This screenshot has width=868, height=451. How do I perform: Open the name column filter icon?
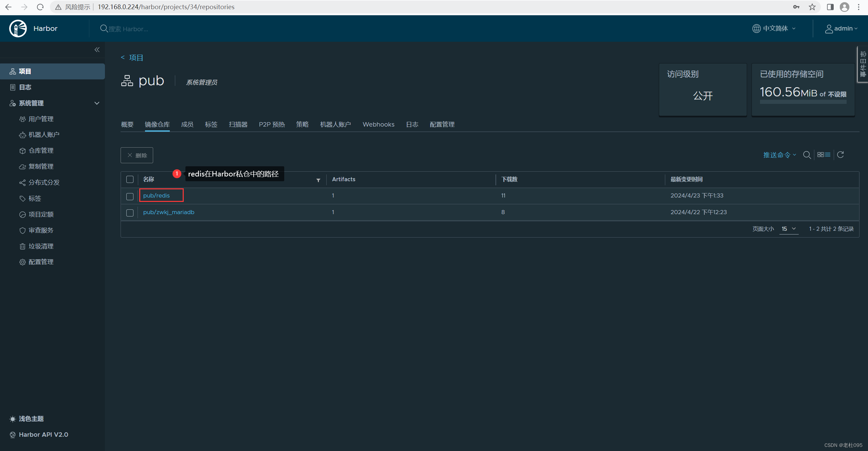(318, 180)
